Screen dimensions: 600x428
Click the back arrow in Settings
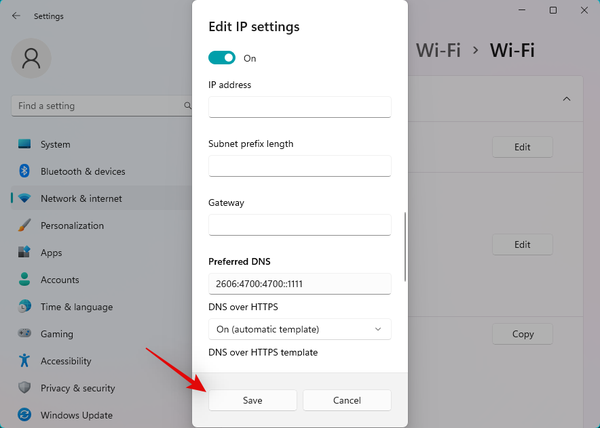pyautogui.click(x=16, y=16)
